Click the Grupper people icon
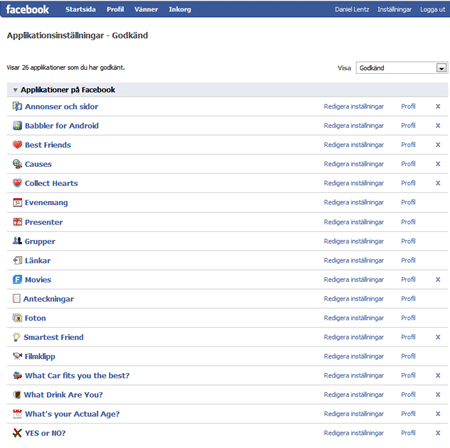Screen dimensions: 450x448 pyautogui.click(x=17, y=241)
